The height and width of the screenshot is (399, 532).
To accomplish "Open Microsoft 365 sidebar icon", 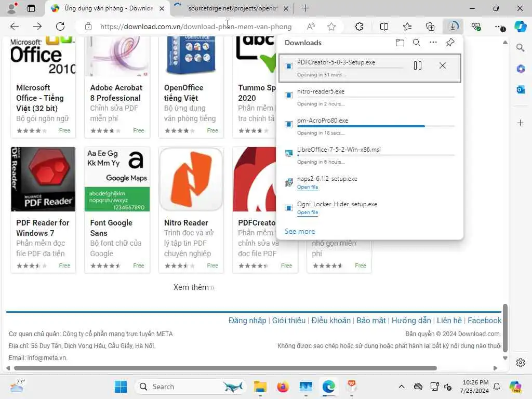I will [x=520, y=69].
